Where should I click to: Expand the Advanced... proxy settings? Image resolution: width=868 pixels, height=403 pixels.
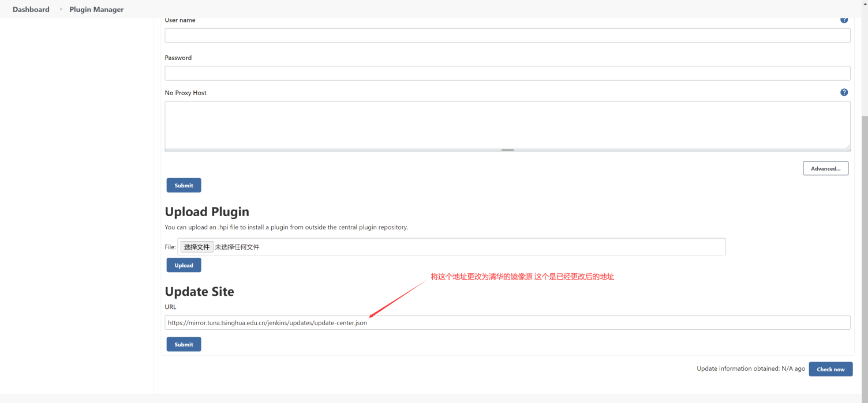coord(825,168)
